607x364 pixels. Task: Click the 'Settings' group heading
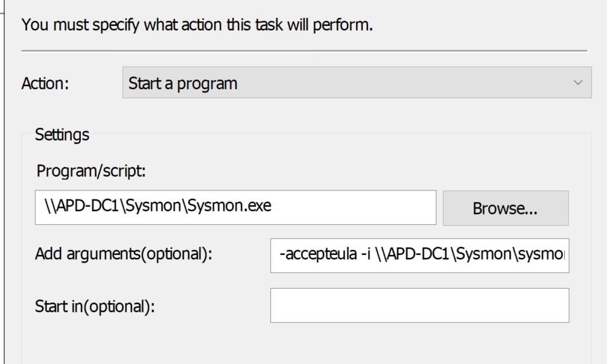[x=62, y=134]
